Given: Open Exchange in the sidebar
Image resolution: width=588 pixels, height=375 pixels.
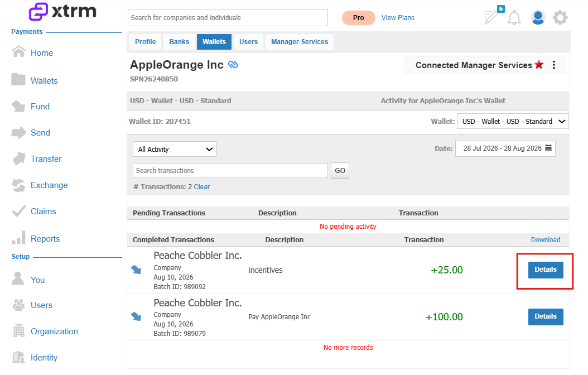Looking at the screenshot, I should [x=49, y=185].
